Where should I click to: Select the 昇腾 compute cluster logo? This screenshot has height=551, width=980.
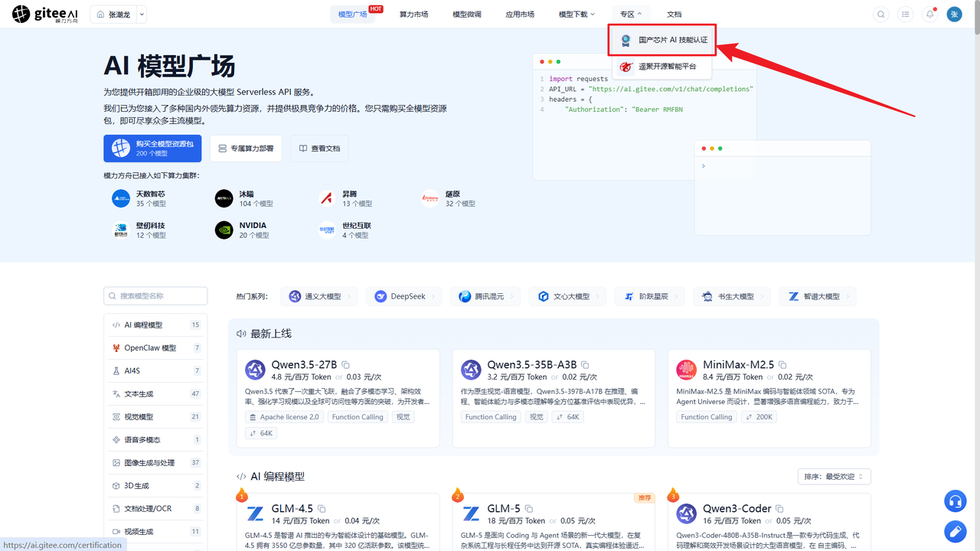coord(327,199)
